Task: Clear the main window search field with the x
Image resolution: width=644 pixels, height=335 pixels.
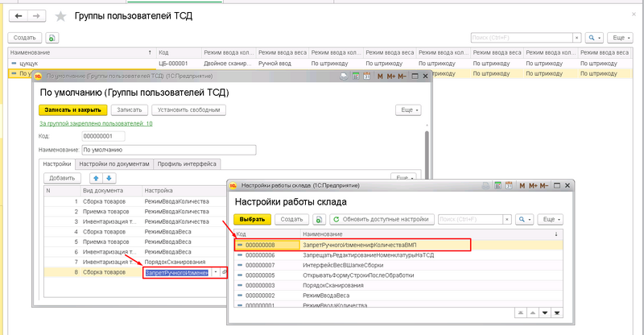Action: pyautogui.click(x=576, y=38)
